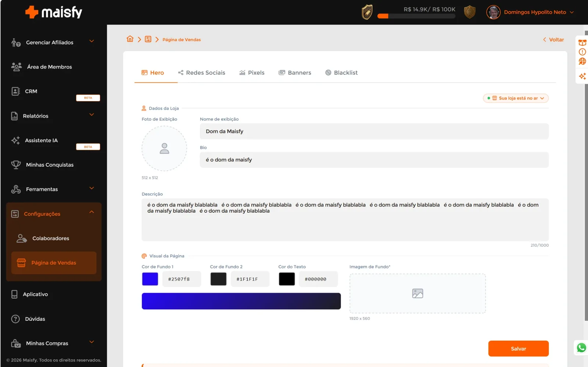Click the R$ 14.9K/ R$ 100K text

[429, 9]
